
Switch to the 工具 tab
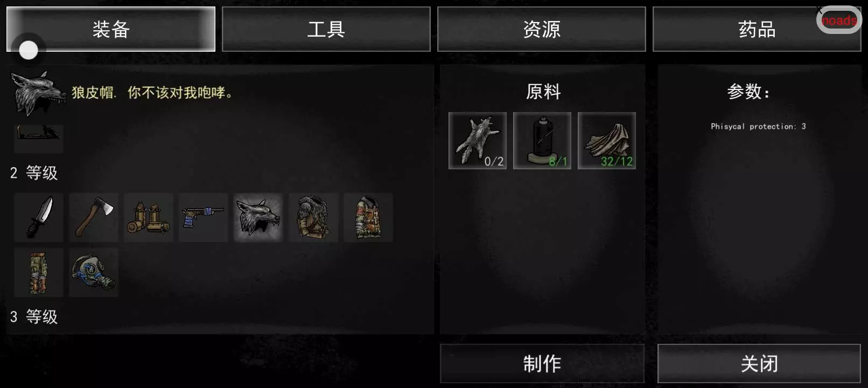(x=326, y=29)
